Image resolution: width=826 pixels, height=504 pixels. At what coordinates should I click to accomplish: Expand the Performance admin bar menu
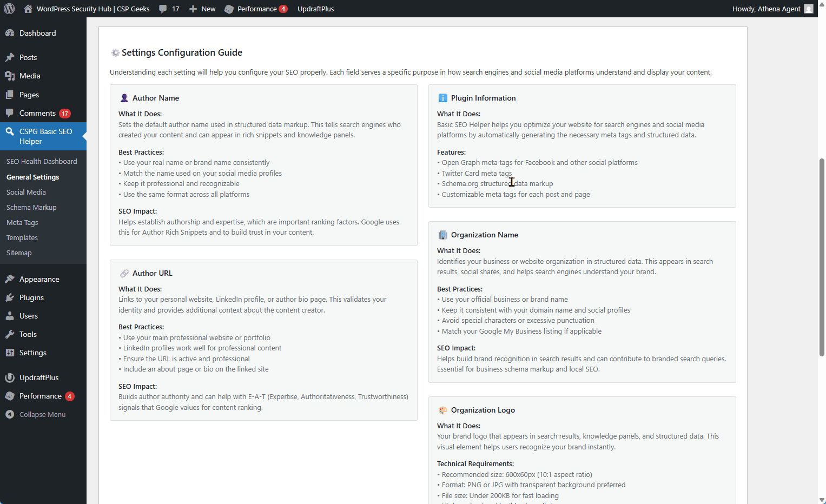click(256, 9)
